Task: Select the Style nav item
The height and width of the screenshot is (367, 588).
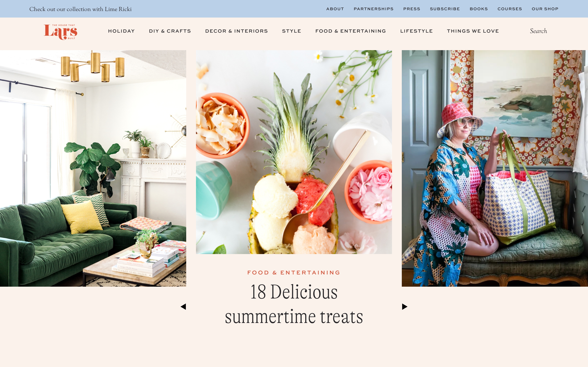Action: [x=292, y=31]
